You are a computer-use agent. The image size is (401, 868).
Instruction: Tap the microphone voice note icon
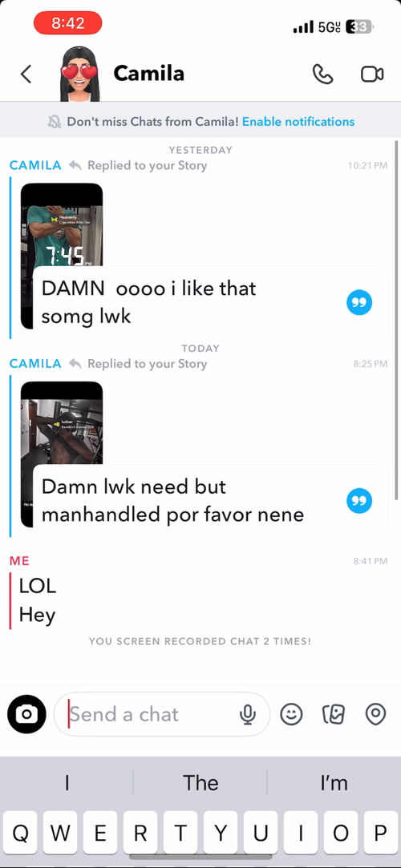(248, 715)
